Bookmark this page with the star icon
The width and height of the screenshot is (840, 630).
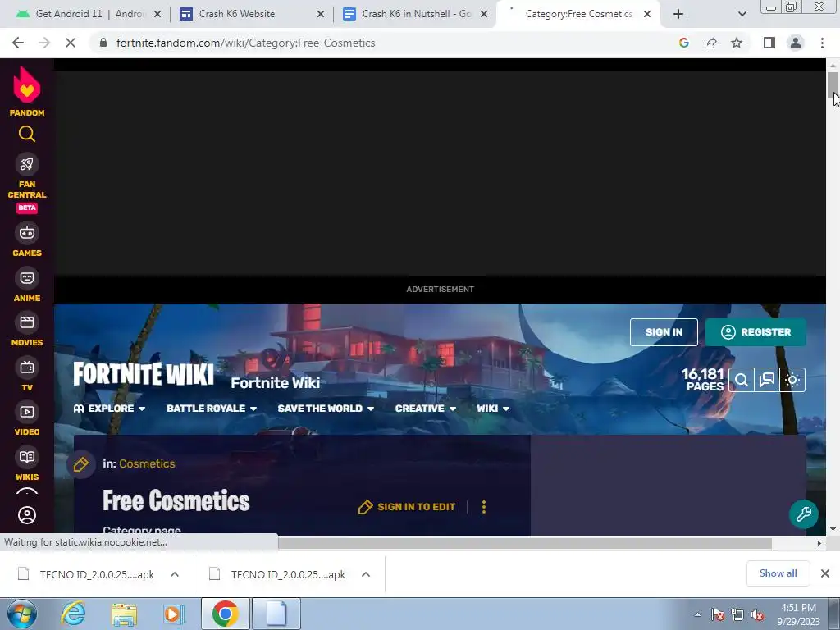click(x=737, y=43)
